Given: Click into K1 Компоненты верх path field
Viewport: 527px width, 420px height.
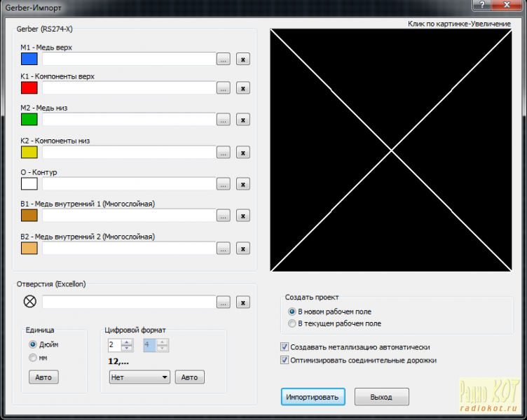Looking at the screenshot, I should tap(129, 87).
